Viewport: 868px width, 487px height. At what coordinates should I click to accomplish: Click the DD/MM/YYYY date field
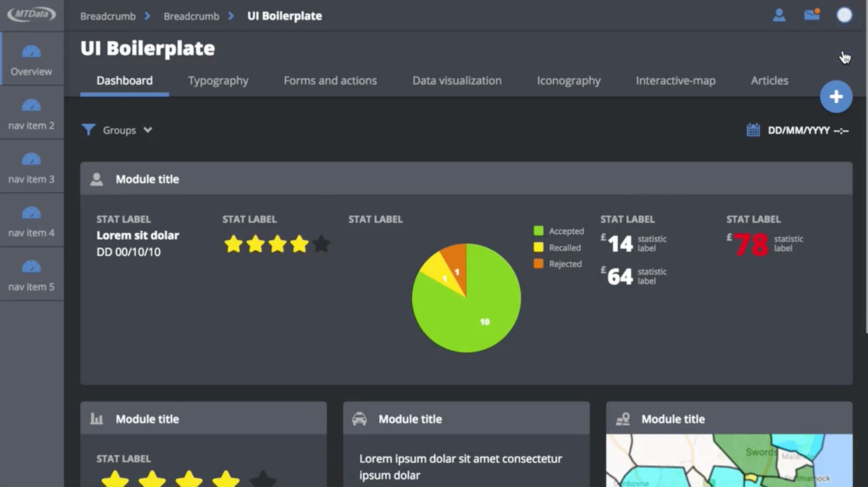click(x=808, y=130)
